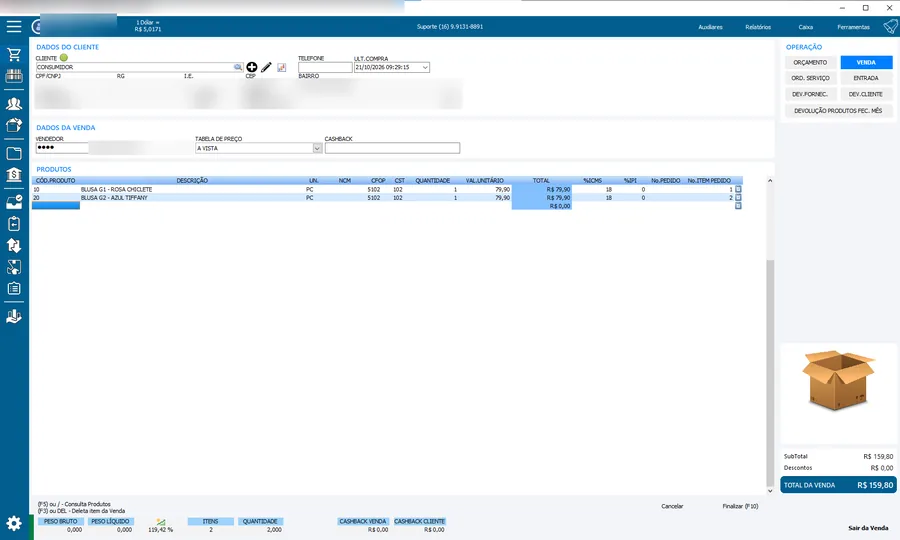900x540 pixels.
Task: Select the Orçamento operation
Action: coord(810,62)
